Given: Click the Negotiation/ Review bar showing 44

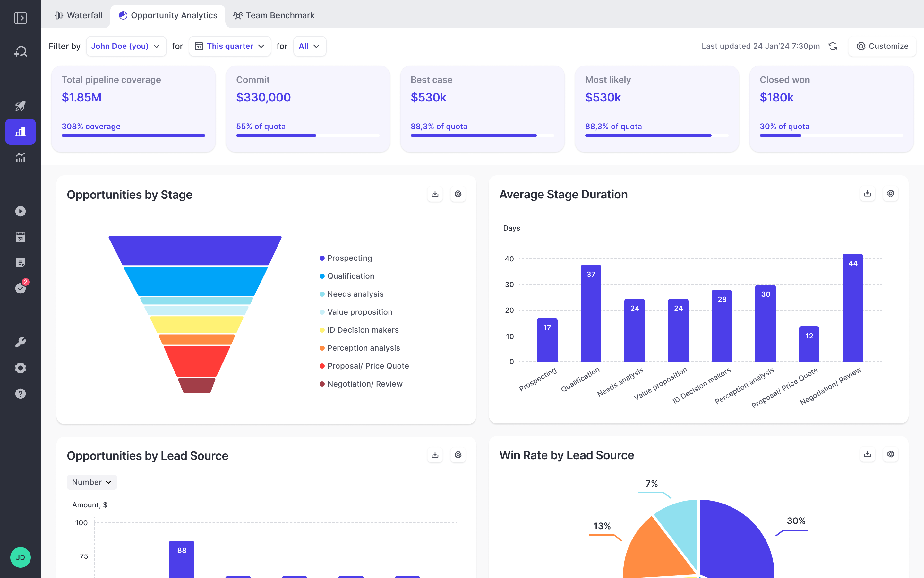Looking at the screenshot, I should click(852, 308).
